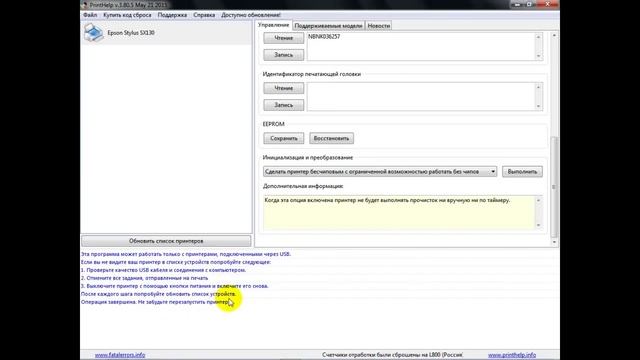Viewport: 640px width, 360px height.
Task: Click log line 'Проверьте качество USB кабеля'
Action: coord(163,270)
